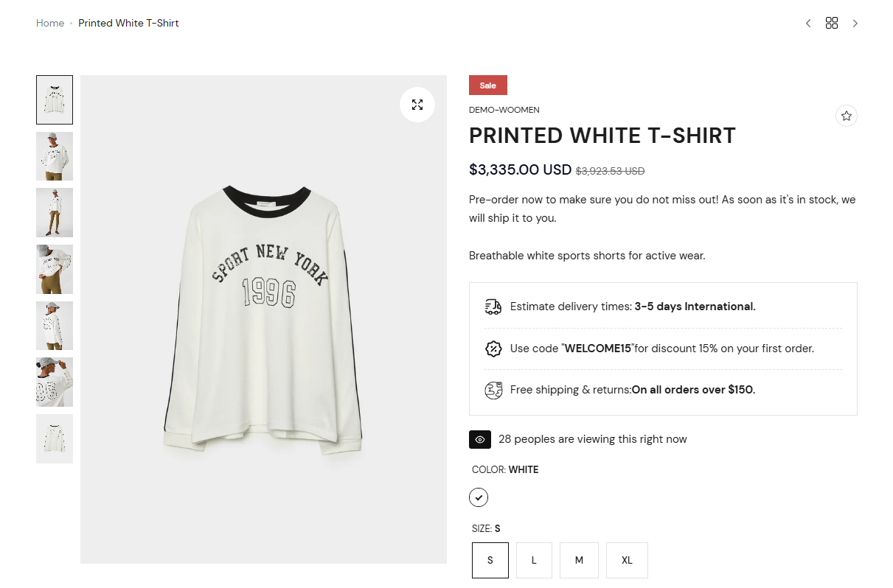Open the product grid view icon
Image resolution: width=893 pixels, height=588 pixels.
pyautogui.click(x=832, y=23)
